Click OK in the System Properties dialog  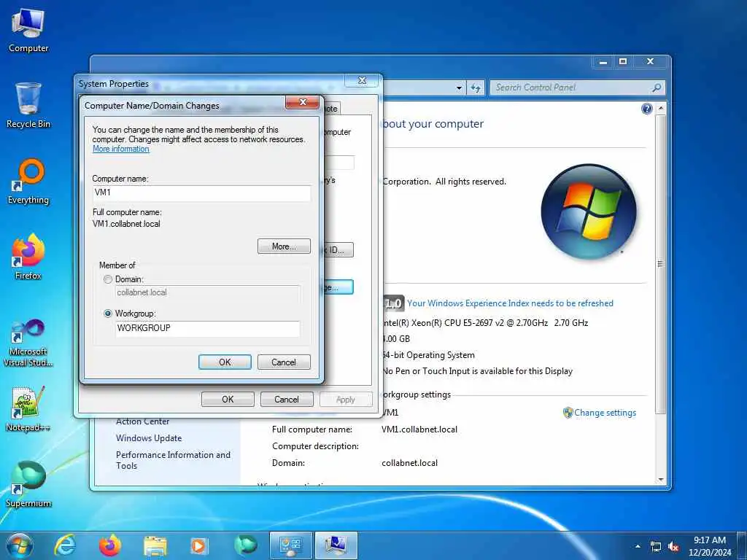coord(228,400)
